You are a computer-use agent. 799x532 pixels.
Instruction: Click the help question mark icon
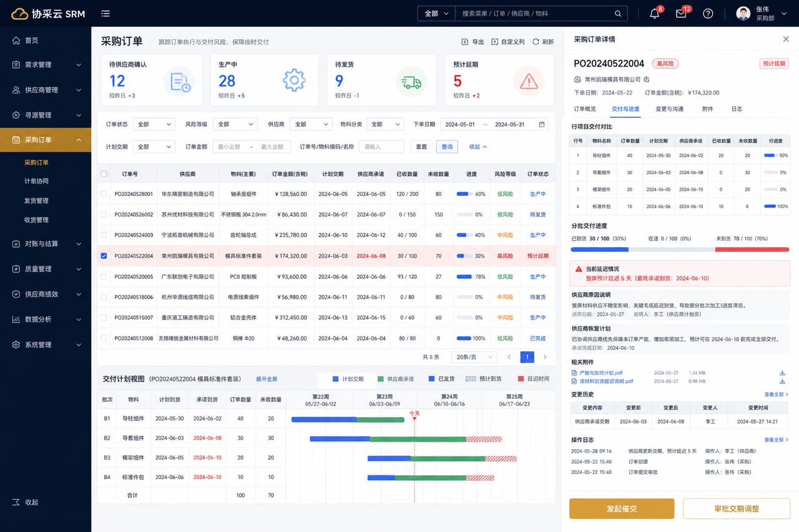[x=708, y=14]
